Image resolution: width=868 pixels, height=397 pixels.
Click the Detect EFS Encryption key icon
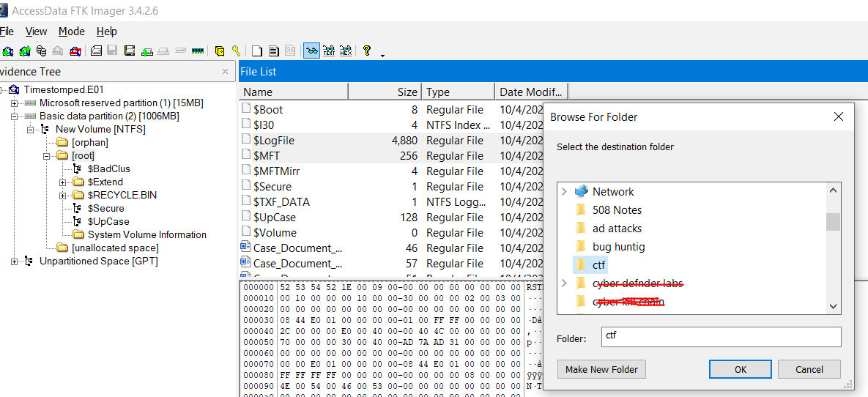(236, 51)
